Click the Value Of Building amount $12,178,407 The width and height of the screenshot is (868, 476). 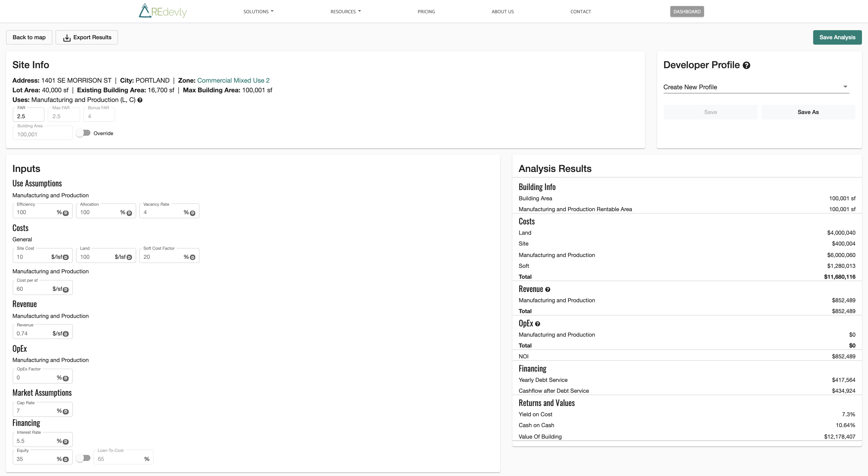pyautogui.click(x=839, y=436)
